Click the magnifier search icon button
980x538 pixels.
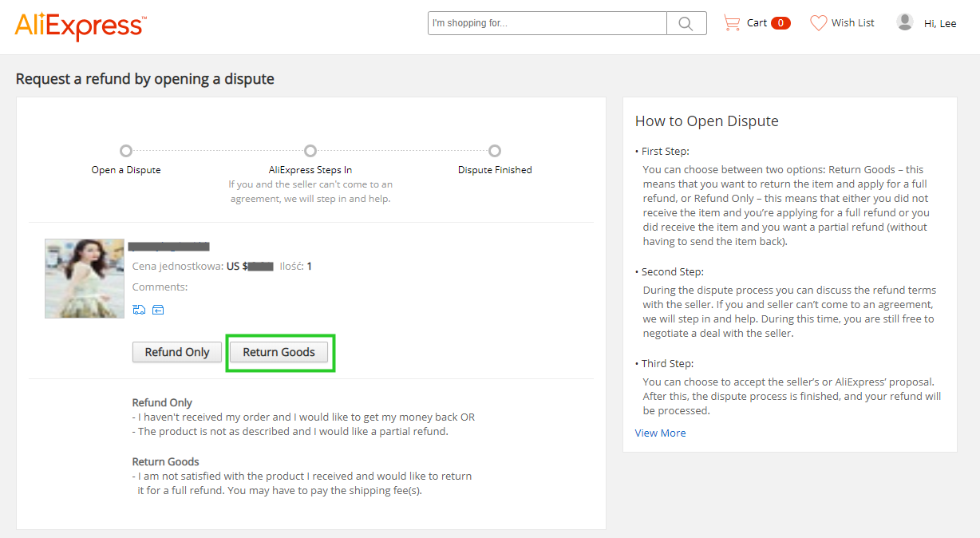(x=686, y=23)
